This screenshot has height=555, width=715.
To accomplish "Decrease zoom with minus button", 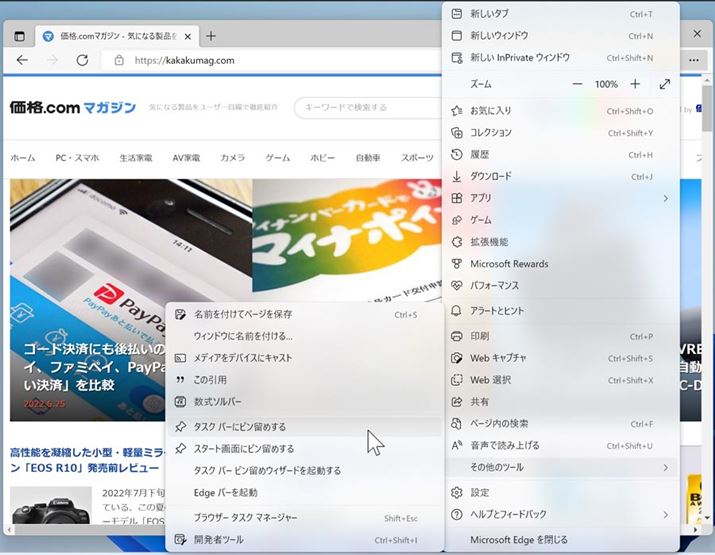I will [x=577, y=84].
